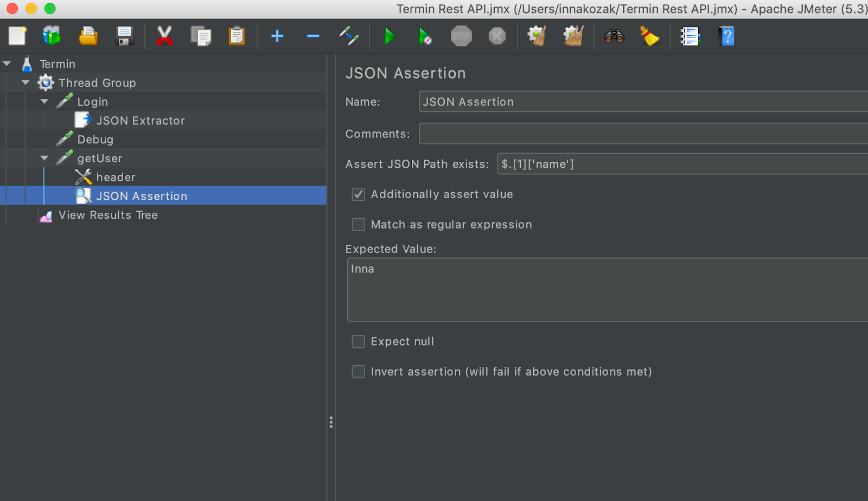Clear results with single broom icon
Viewport: 868px width, 501px height.
coord(537,36)
